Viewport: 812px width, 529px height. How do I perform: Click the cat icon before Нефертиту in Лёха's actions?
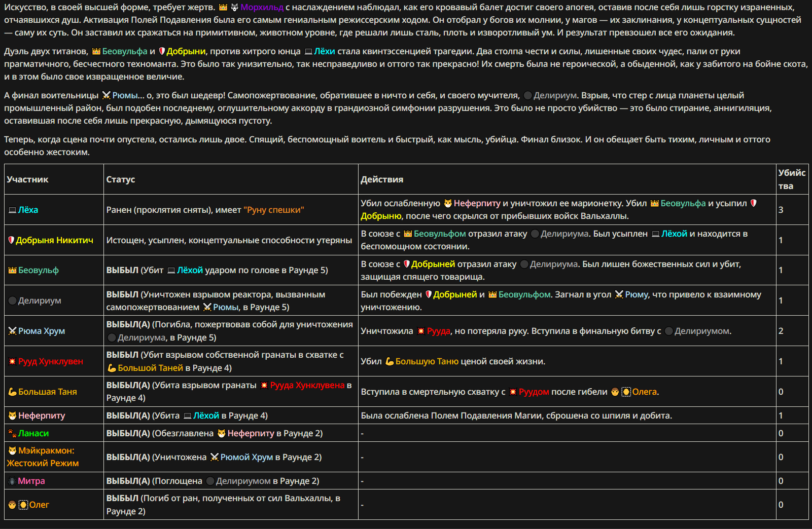pyautogui.click(x=448, y=203)
